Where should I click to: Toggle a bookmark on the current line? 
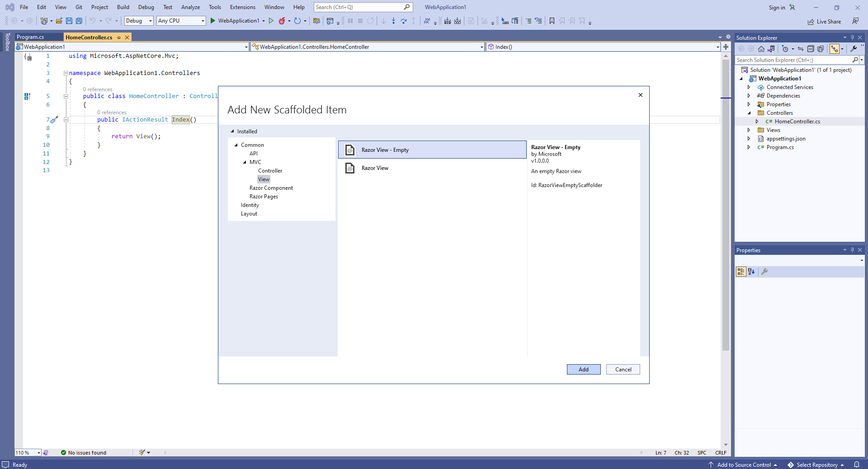coord(552,21)
